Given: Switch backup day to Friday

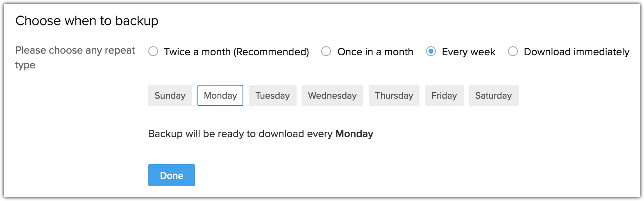Looking at the screenshot, I should (444, 95).
